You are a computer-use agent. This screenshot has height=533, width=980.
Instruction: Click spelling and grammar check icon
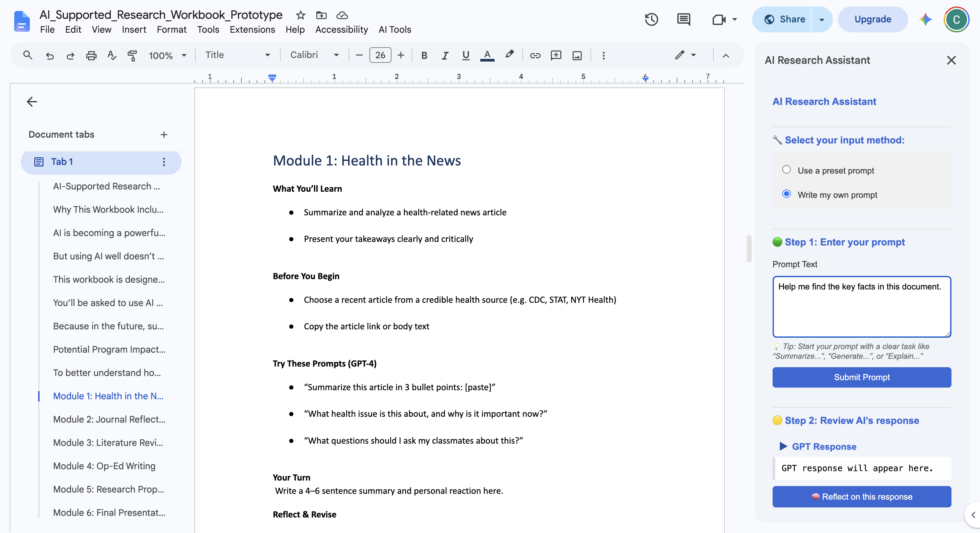[x=112, y=55]
